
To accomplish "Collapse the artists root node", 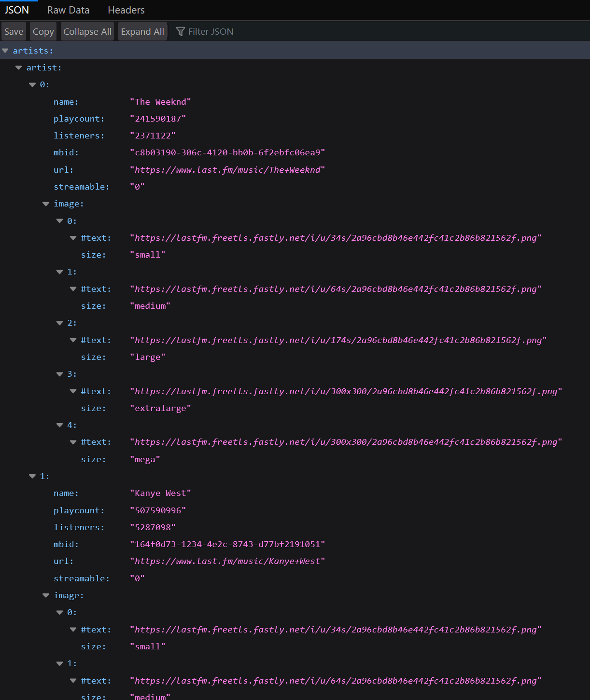I will tap(5, 50).
